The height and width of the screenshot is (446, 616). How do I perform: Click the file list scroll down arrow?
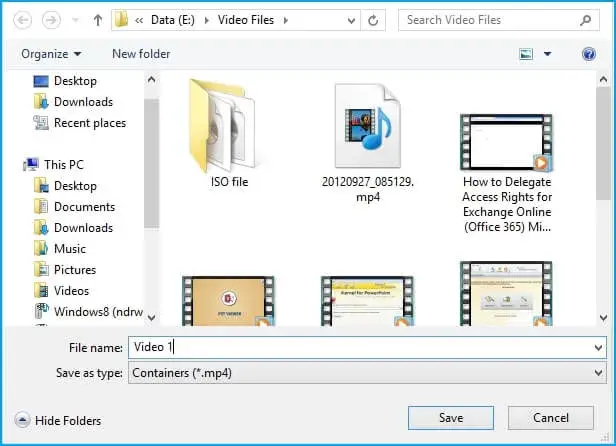[603, 318]
